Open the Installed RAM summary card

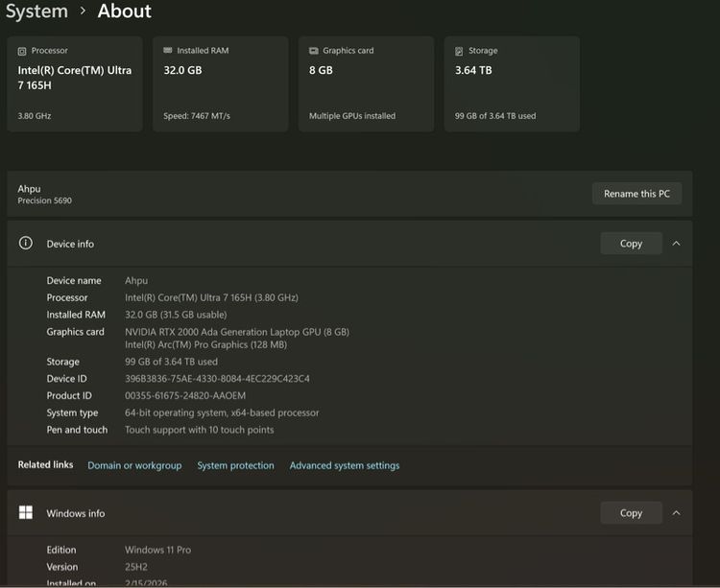[x=221, y=84]
